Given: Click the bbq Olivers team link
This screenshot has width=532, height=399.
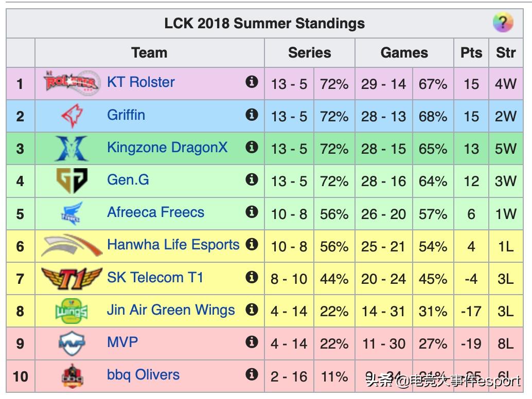Looking at the screenshot, I should coord(143,375).
